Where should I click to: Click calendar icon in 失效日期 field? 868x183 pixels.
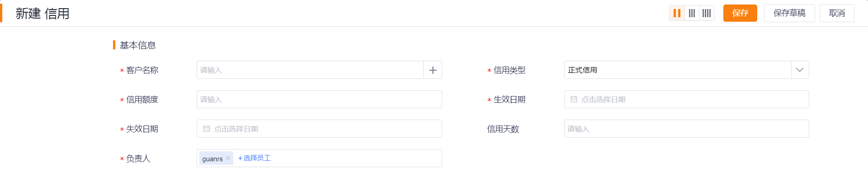[206, 129]
